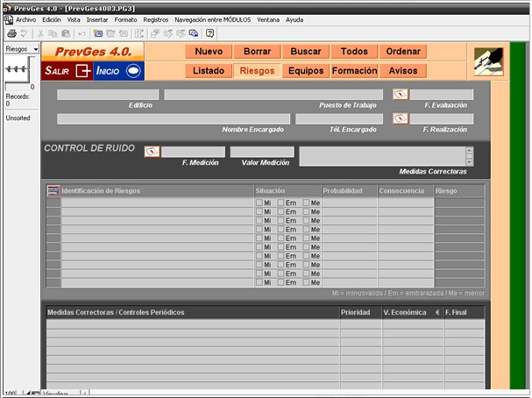Check Me in the last risk row
532x398 pixels.
pyautogui.click(x=307, y=282)
